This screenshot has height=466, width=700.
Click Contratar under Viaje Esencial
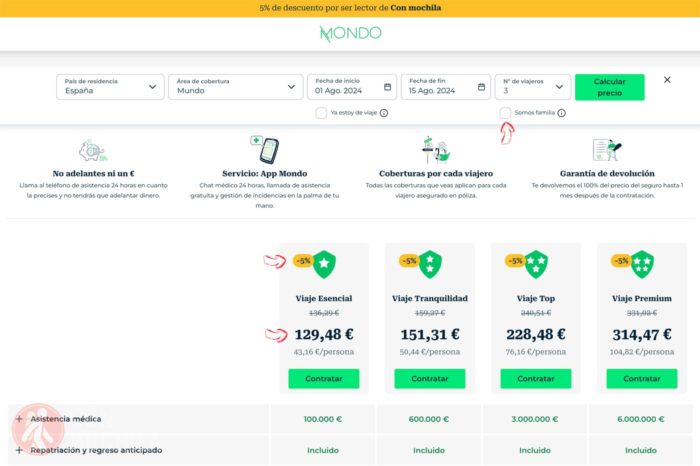324,379
